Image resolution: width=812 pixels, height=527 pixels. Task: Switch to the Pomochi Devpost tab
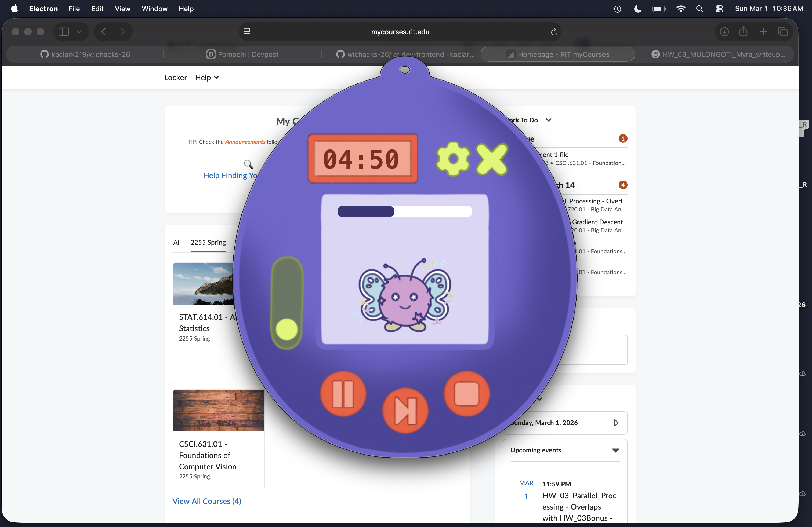(242, 54)
